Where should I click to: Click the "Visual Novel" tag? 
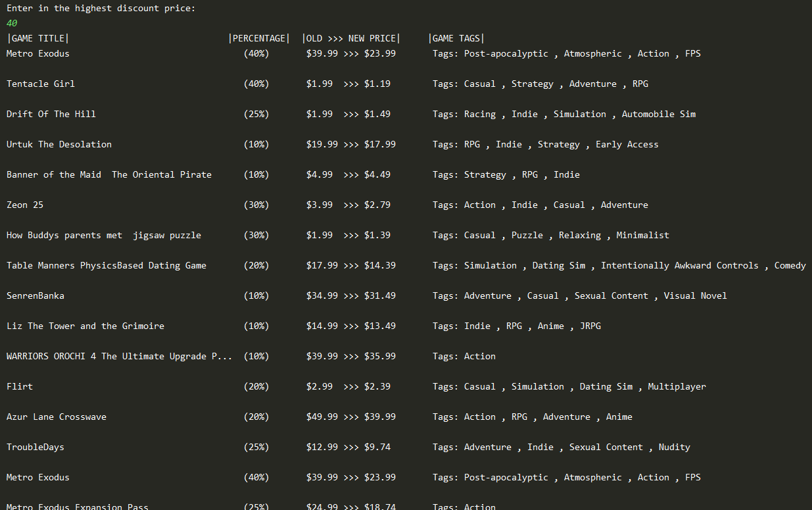coord(696,295)
